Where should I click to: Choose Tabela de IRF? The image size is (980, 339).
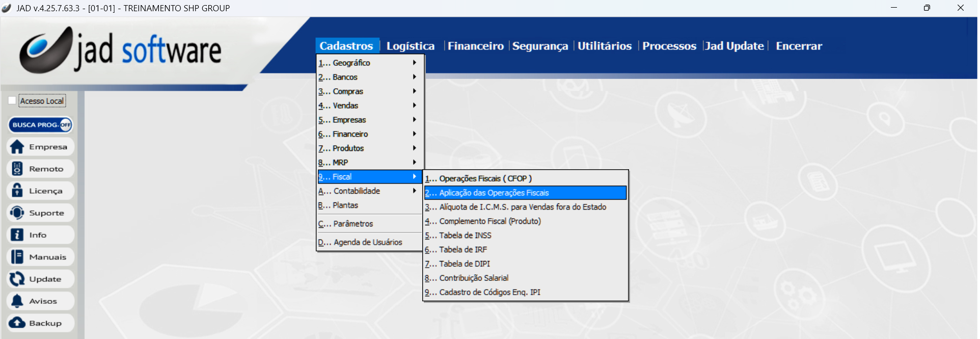pyautogui.click(x=525, y=250)
